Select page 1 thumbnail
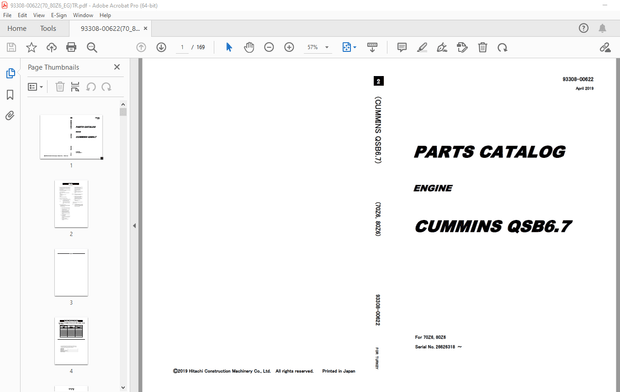The height and width of the screenshot is (392, 620). coord(71,137)
